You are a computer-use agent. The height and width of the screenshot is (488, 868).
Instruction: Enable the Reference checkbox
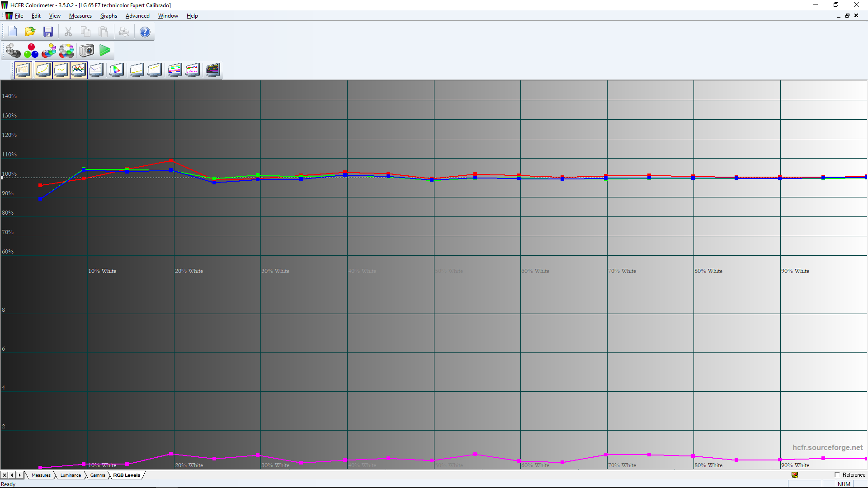837,475
